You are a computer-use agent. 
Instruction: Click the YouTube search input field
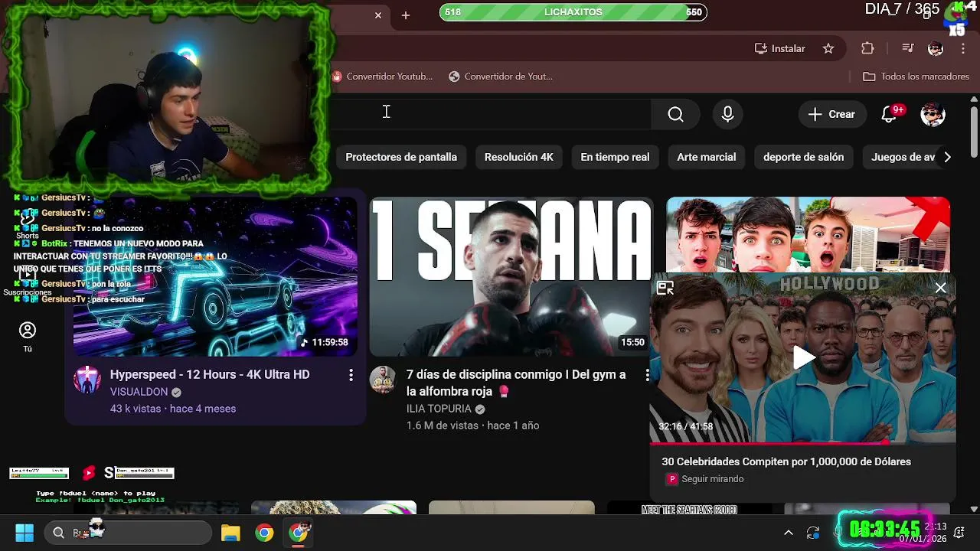coord(490,114)
